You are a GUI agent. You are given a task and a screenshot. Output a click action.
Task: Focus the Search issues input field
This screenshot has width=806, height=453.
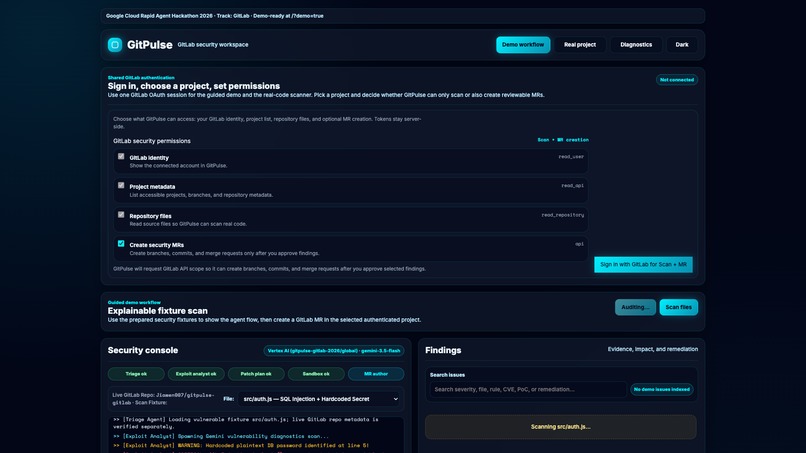click(528, 389)
